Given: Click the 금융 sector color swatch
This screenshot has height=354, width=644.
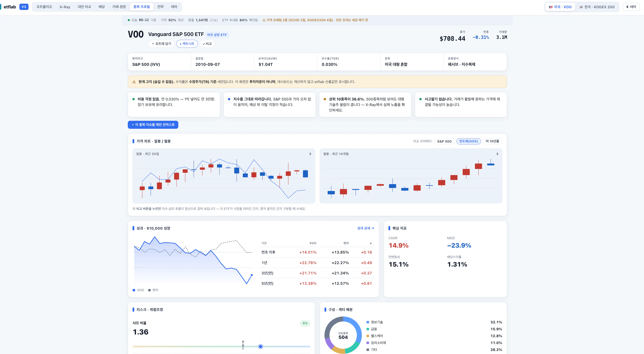Looking at the screenshot, I should coord(368,329).
